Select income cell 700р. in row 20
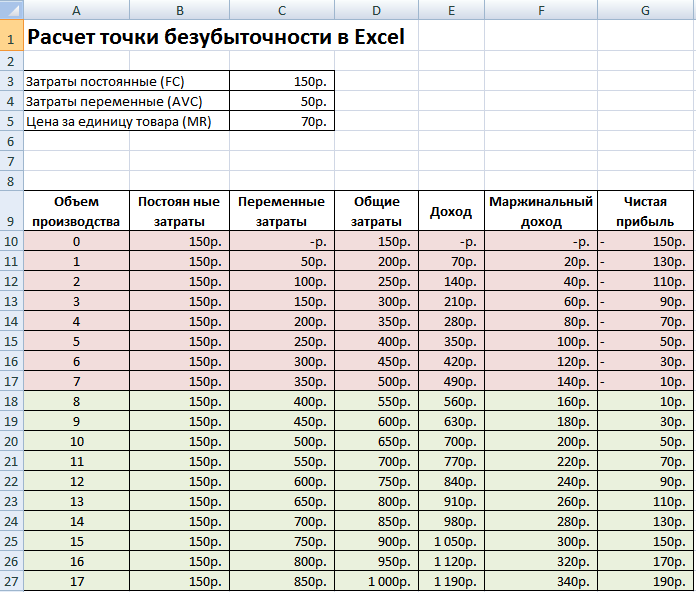Image resolution: width=696 pixels, height=592 pixels. click(x=451, y=441)
